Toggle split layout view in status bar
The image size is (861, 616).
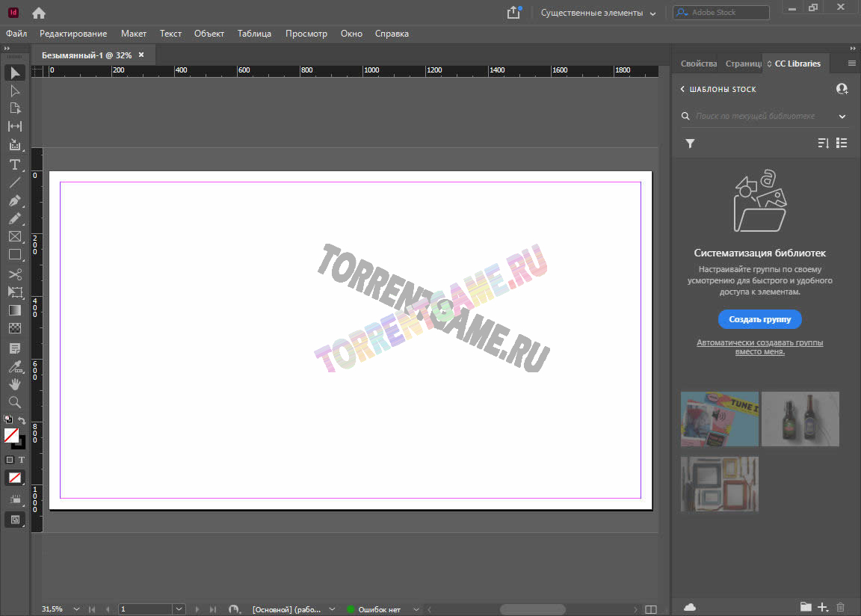point(650,609)
